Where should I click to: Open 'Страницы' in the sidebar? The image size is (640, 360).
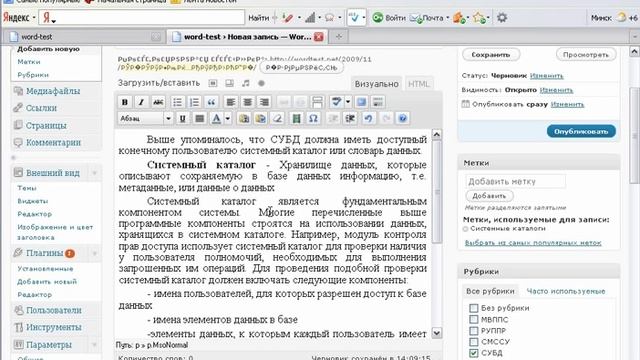[x=46, y=125]
